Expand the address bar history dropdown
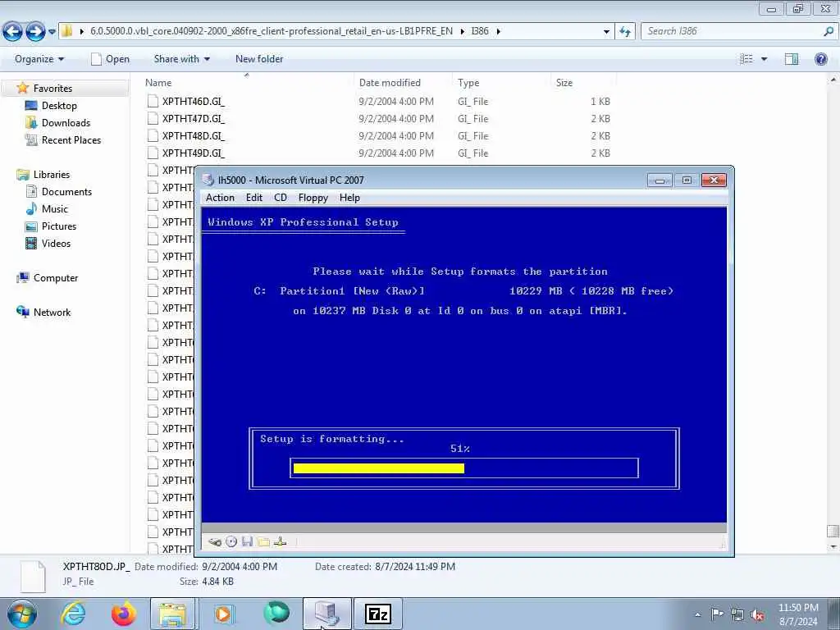Viewport: 840px width, 630px height. 606,32
